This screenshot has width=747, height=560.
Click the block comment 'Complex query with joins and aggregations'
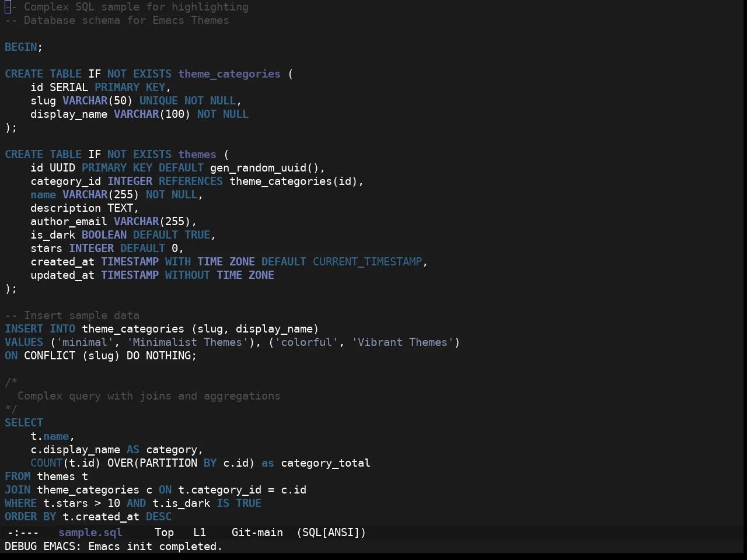149,395
